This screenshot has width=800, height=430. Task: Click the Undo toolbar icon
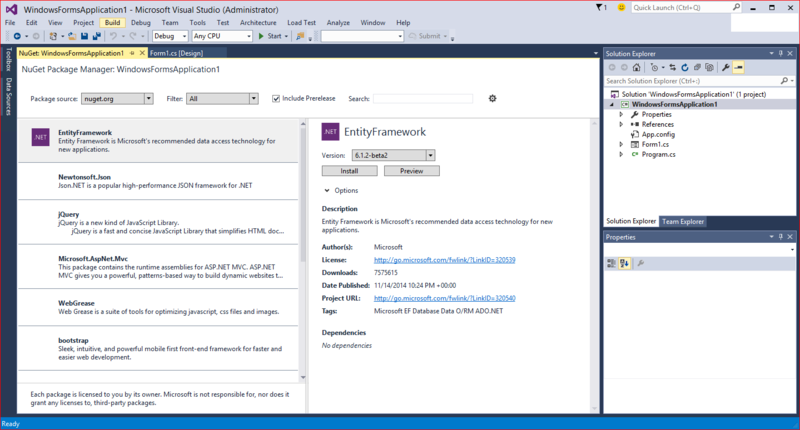point(113,36)
